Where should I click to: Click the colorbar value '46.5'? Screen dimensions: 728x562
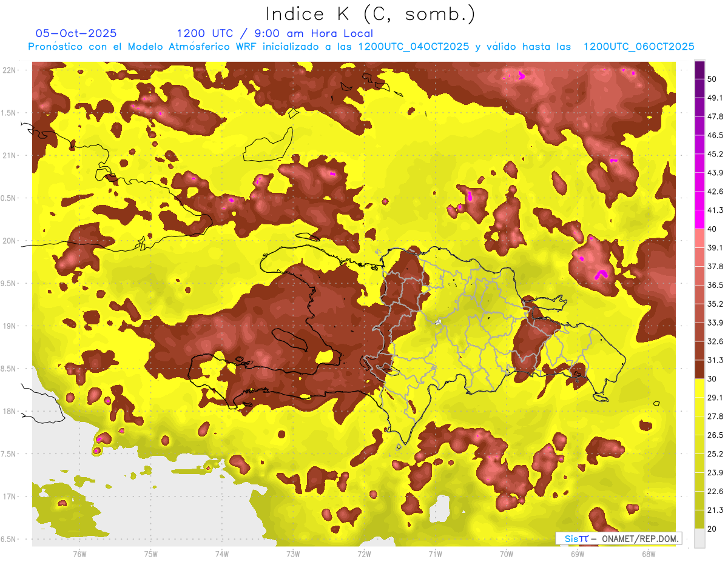point(715,135)
